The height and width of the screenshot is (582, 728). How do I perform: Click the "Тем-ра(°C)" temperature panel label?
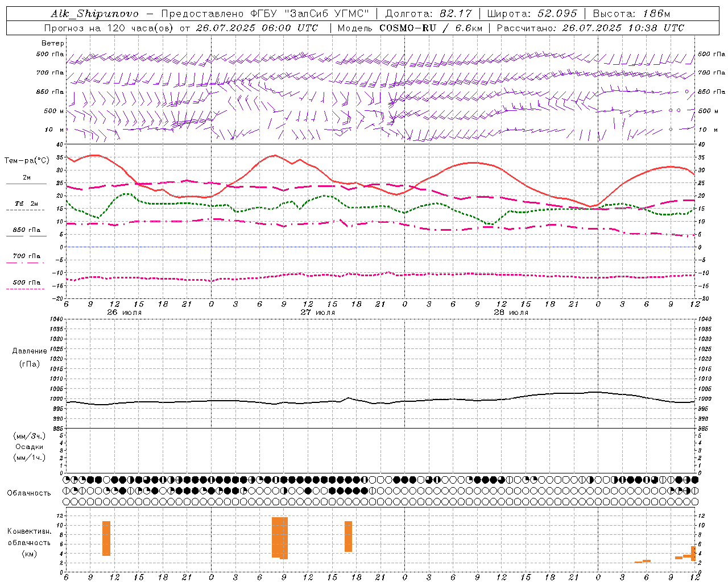(x=27, y=161)
